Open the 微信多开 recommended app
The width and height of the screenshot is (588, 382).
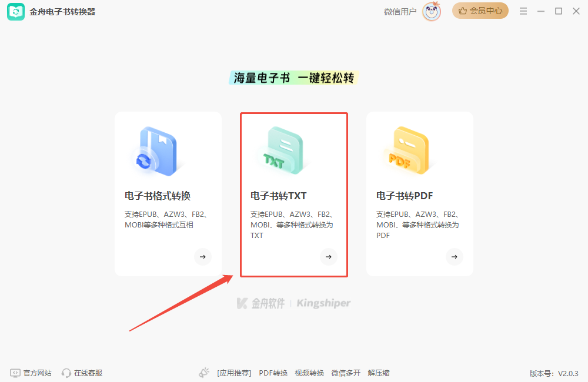346,373
